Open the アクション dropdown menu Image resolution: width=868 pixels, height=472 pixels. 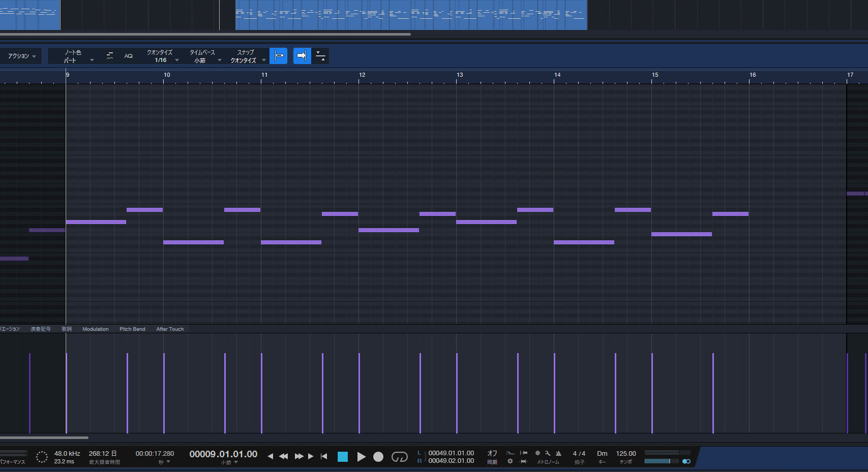21,56
